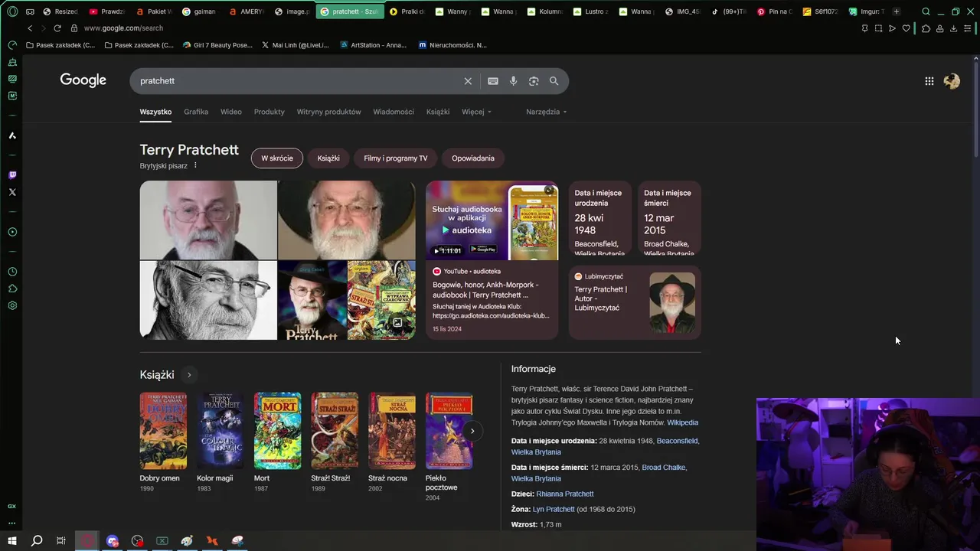Image resolution: width=980 pixels, height=551 pixels.
Task: Switch to the Produkty results tab
Action: (x=269, y=112)
